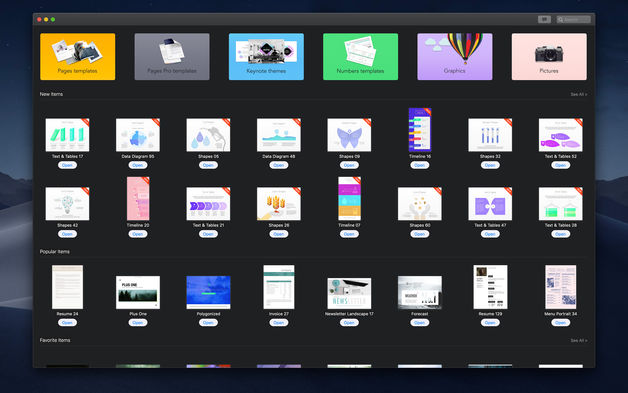This screenshot has height=393, width=628.
Task: Select the Forecast theme thumbnail
Action: tap(420, 292)
